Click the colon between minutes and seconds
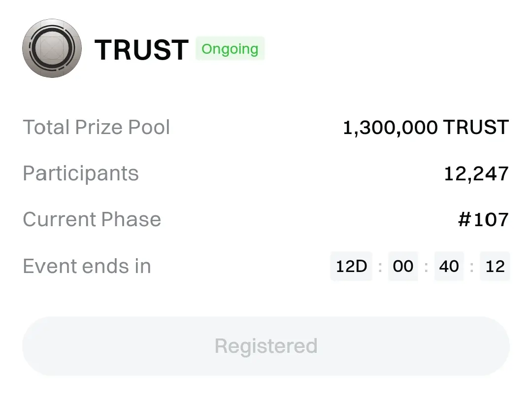532x408 pixels. coord(472,267)
